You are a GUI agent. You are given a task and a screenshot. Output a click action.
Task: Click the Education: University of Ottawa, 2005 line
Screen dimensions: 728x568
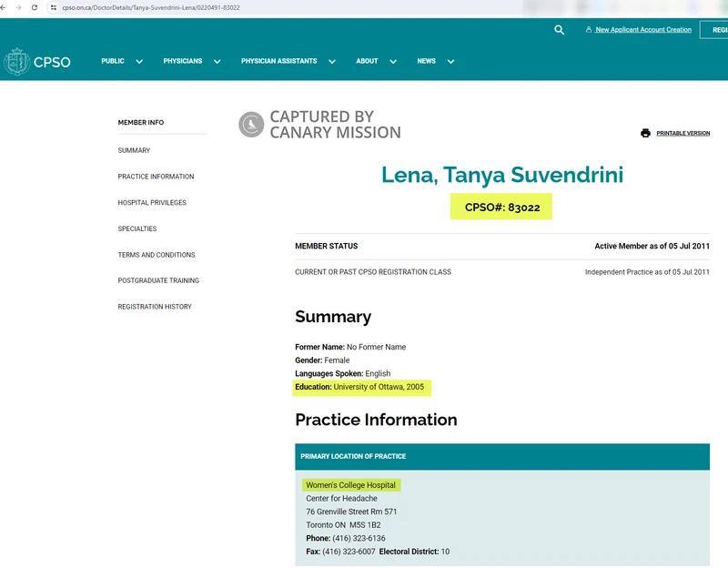pos(359,387)
